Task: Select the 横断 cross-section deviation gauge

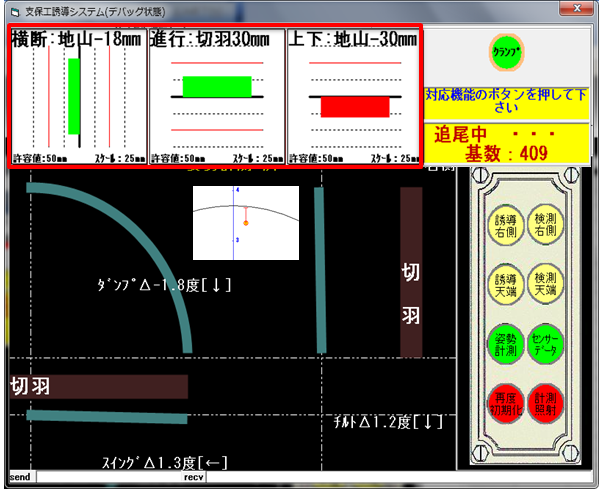Action: tap(78, 97)
